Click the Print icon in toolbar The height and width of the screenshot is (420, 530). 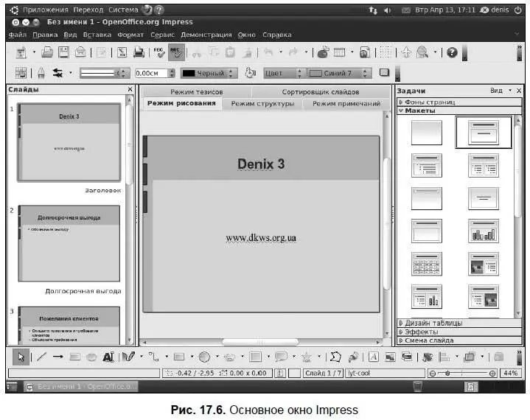point(138,52)
